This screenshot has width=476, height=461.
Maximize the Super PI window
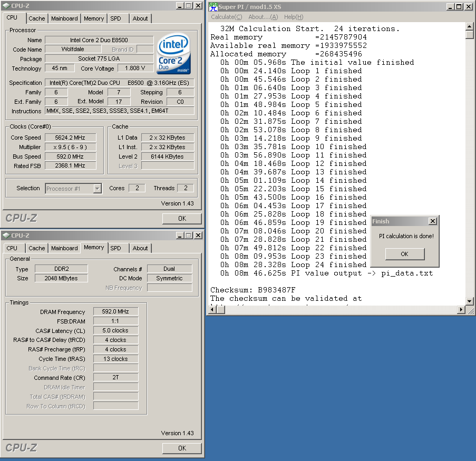459,6
